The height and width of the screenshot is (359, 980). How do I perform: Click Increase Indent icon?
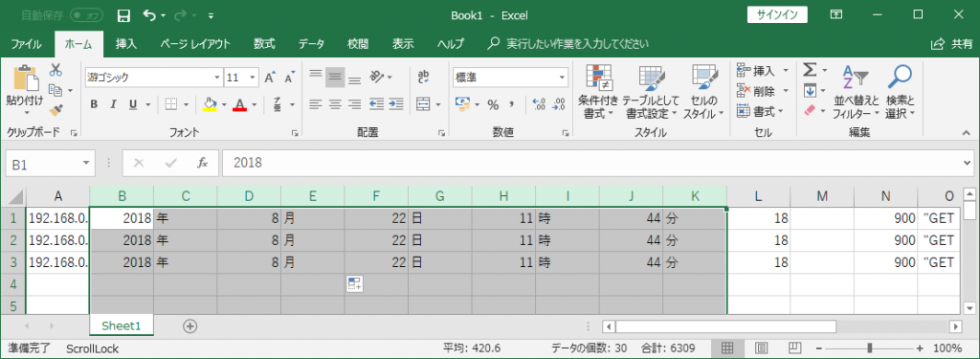point(396,103)
